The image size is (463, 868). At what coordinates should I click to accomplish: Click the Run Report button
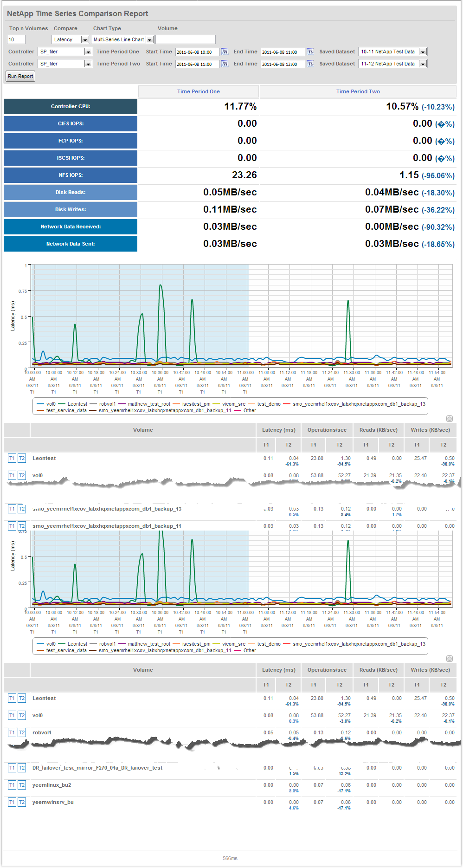click(20, 76)
